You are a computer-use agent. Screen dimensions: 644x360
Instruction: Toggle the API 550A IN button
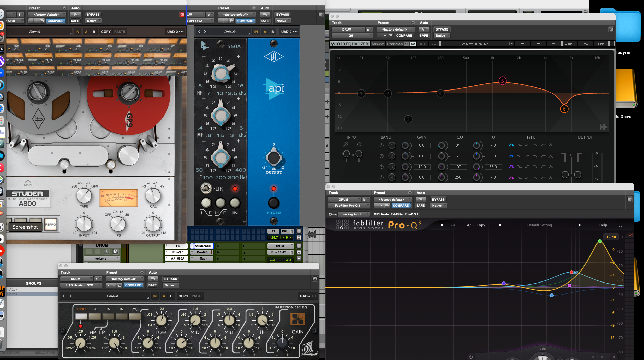click(235, 203)
